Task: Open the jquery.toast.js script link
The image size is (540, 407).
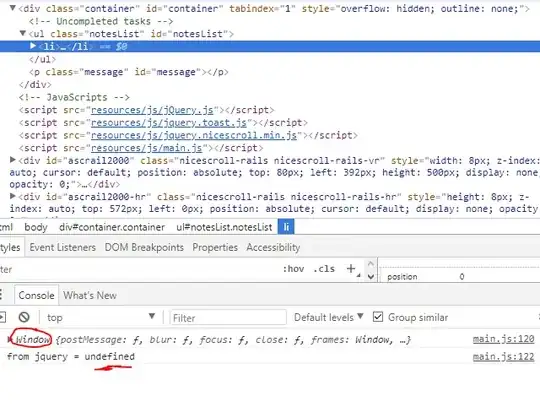Action: point(169,123)
